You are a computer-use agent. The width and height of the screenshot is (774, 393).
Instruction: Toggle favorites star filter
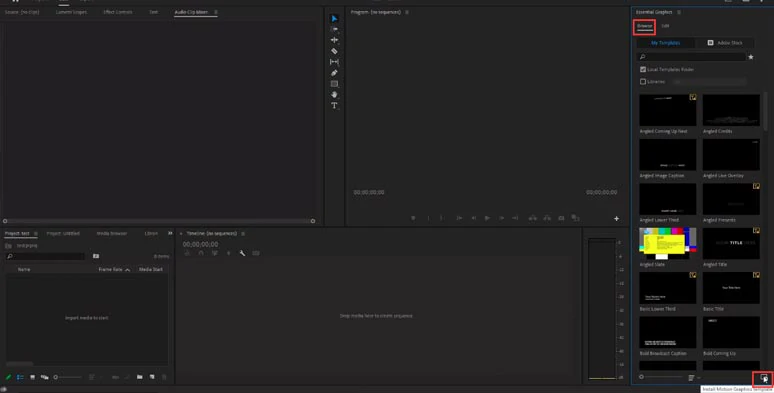pyautogui.click(x=751, y=57)
